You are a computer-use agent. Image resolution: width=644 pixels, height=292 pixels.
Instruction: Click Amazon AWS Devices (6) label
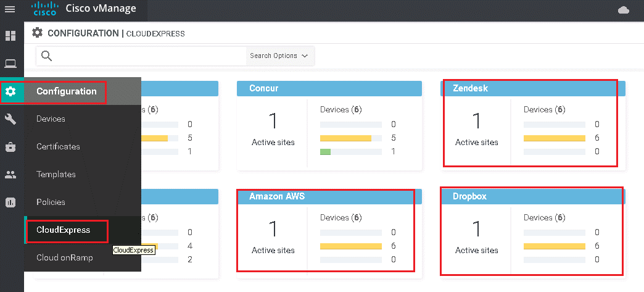tap(341, 217)
